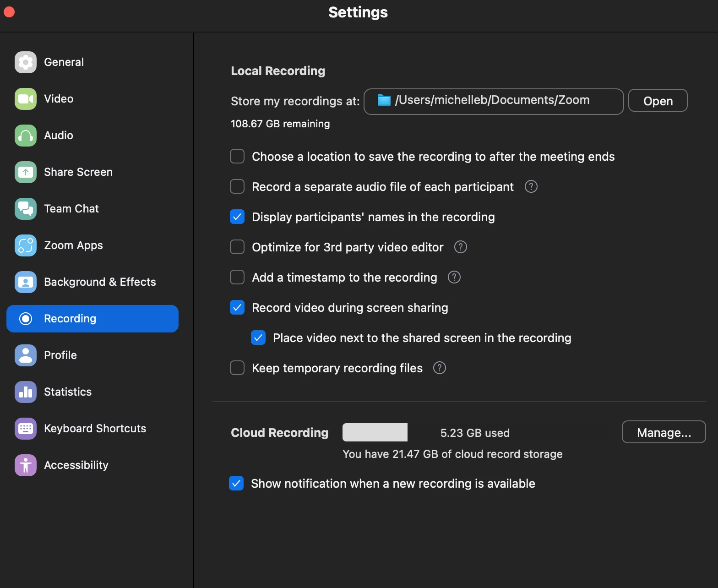This screenshot has width=718, height=588.
Task: Uncheck Place video next to shared screen
Action: (x=258, y=338)
